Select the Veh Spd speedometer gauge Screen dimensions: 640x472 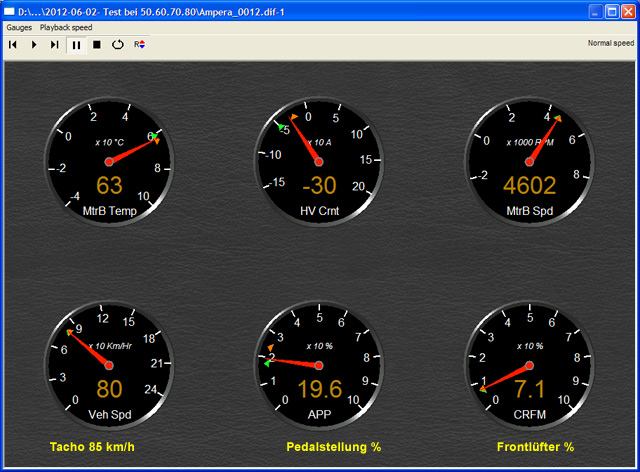(109, 364)
